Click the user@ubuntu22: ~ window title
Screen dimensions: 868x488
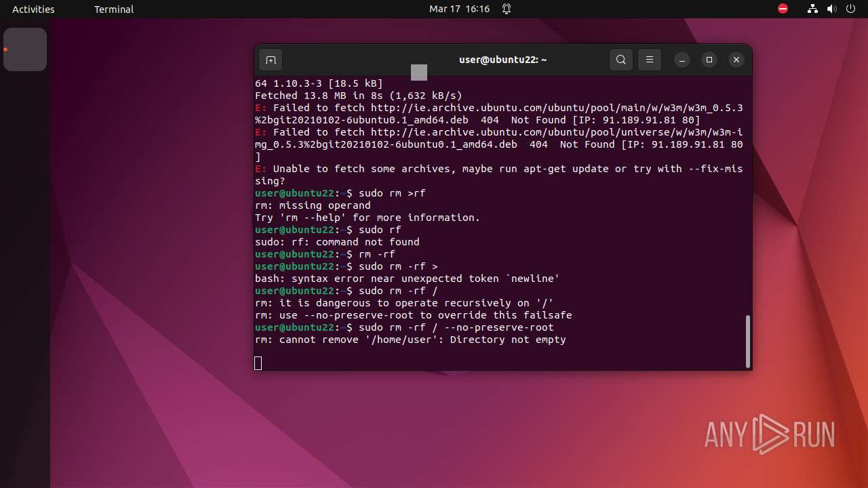pos(502,60)
